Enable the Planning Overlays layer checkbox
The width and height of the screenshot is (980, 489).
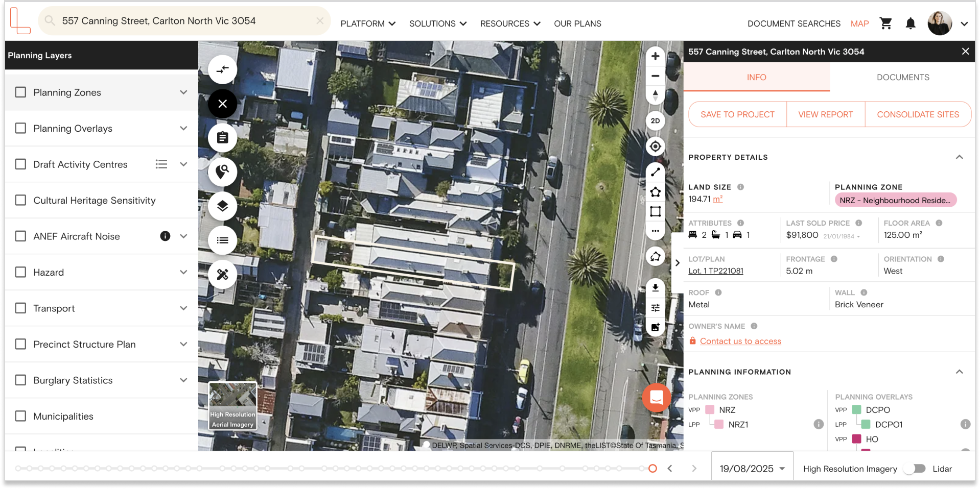point(20,128)
